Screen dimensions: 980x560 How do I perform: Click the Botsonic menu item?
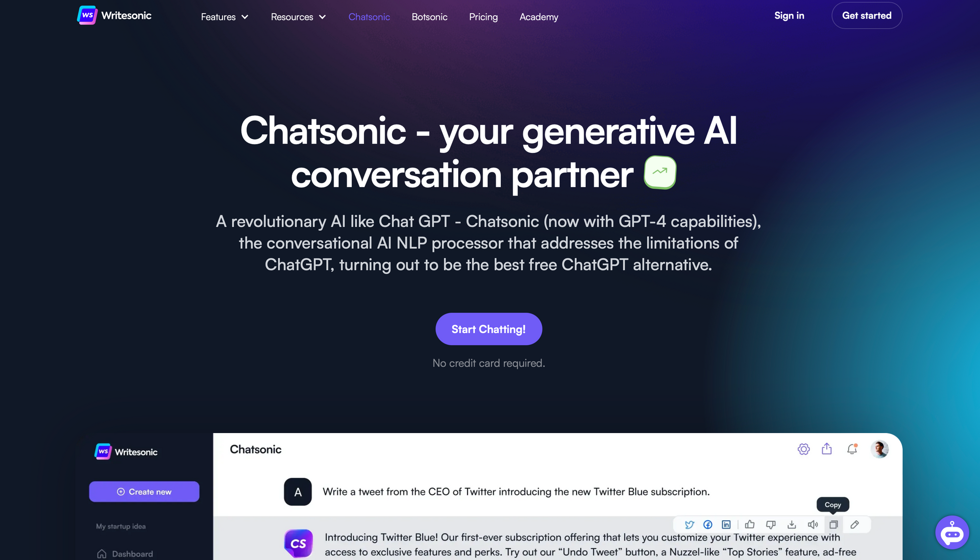pyautogui.click(x=429, y=16)
